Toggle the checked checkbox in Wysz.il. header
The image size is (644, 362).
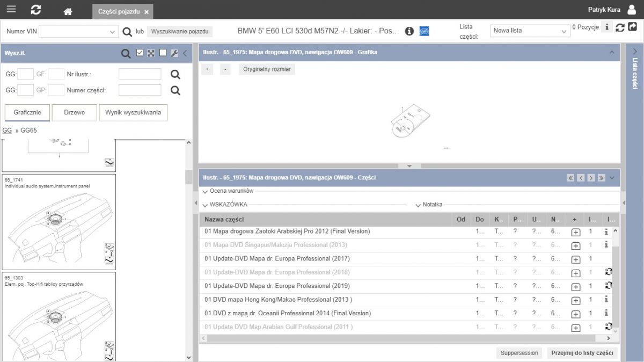click(x=140, y=53)
